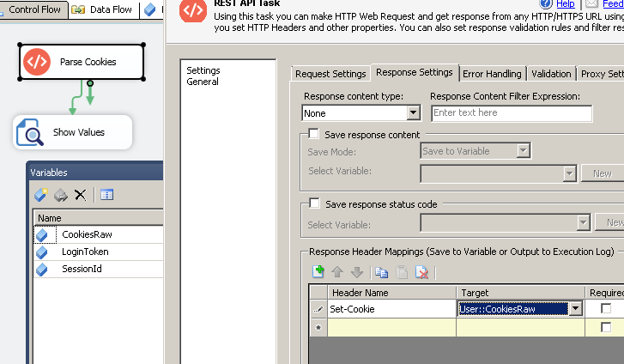Viewport: 624px width, 364px height.
Task: Select Settings in the left list
Action: point(203,70)
